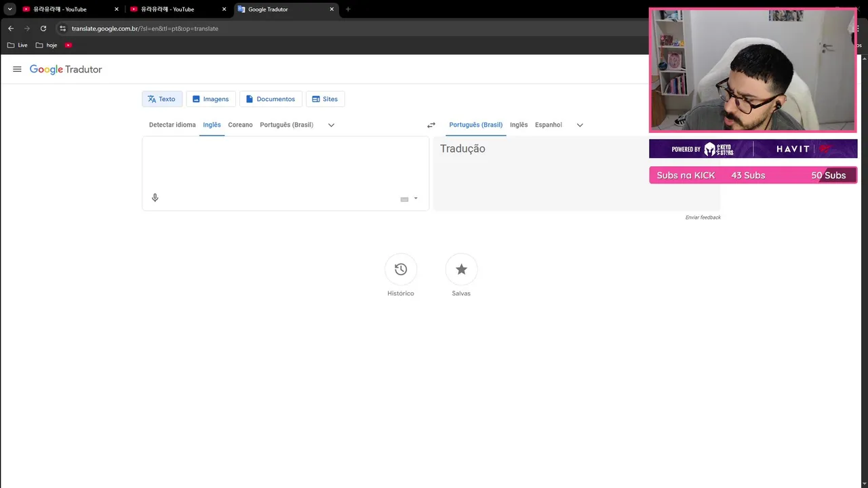Viewport: 868px width, 488px height.
Task: Close the Google Tradutor tab
Action: pos(332,9)
